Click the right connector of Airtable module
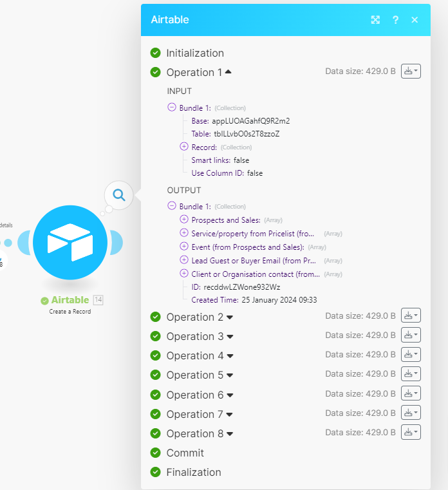The width and height of the screenshot is (448, 490). (117, 243)
